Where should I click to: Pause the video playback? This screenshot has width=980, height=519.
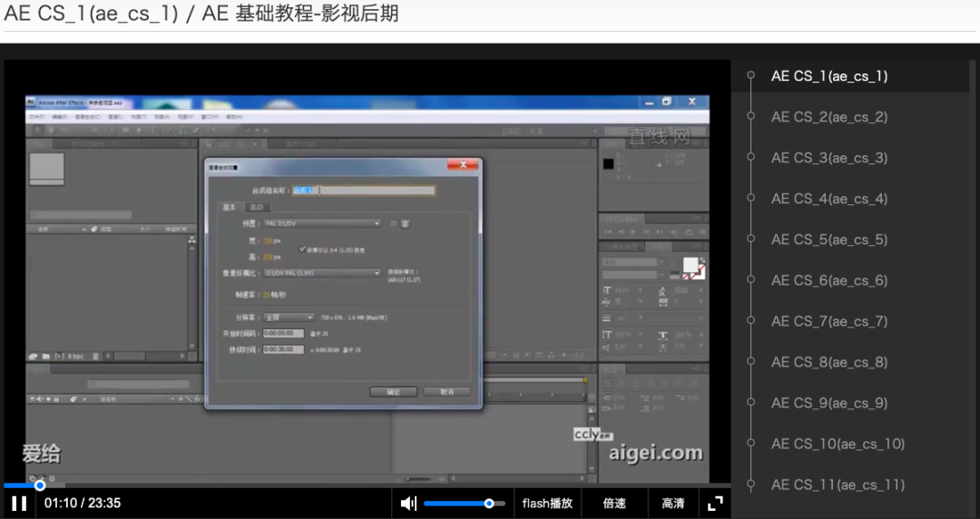tap(19, 504)
